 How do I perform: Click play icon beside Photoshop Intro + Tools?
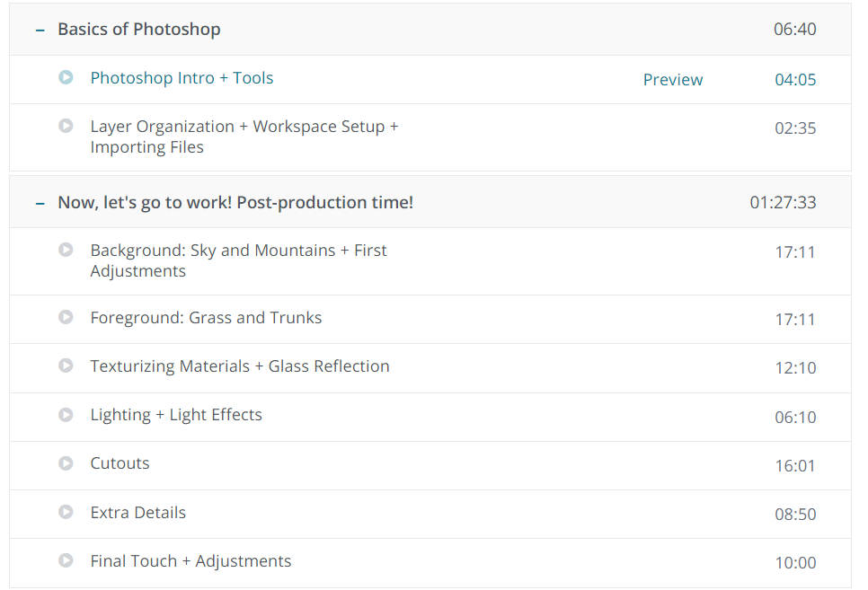(x=66, y=78)
